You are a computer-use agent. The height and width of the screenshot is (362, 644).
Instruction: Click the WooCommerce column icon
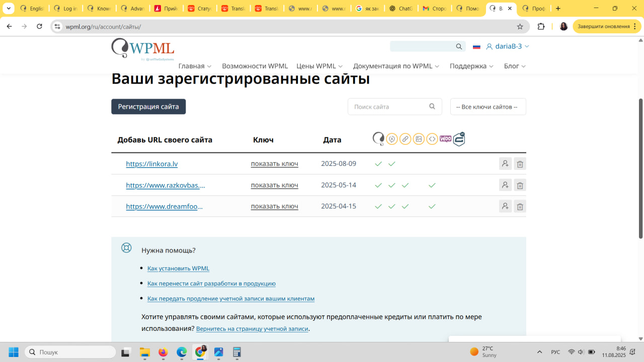pyautogui.click(x=445, y=139)
